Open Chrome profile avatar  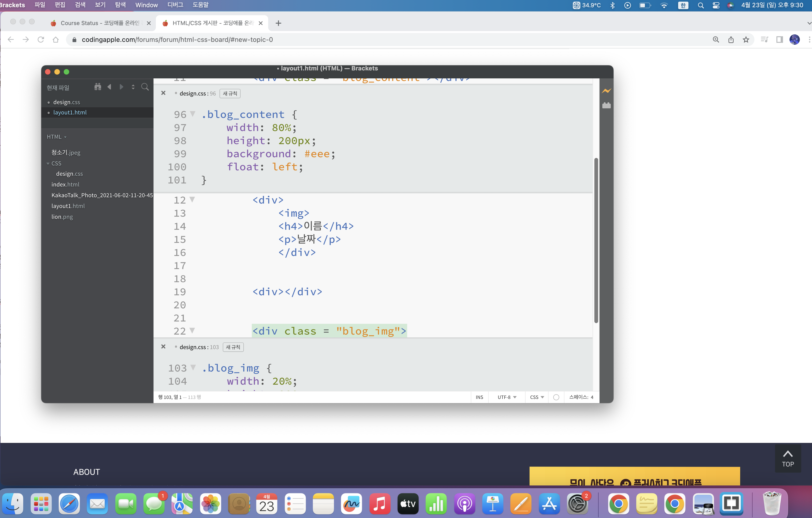[x=794, y=40]
